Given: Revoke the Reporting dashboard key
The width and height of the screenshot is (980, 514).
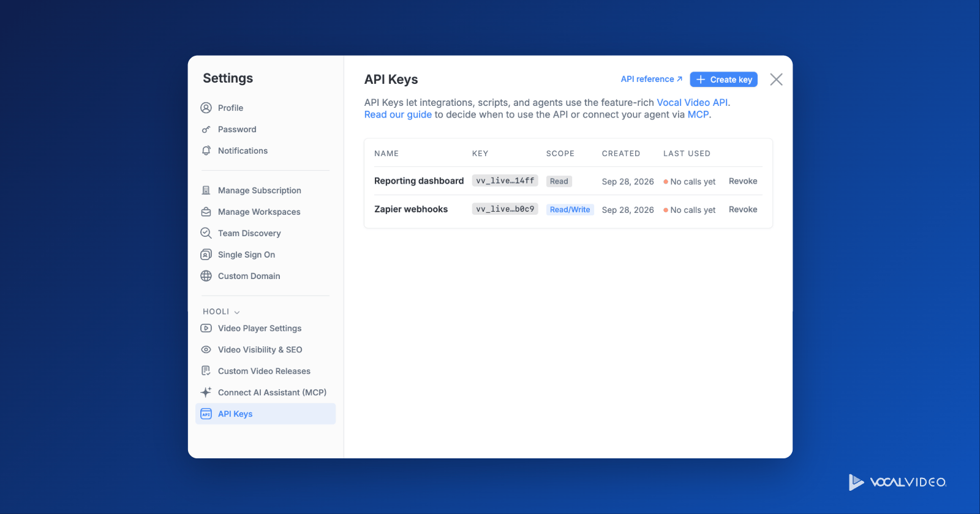Looking at the screenshot, I should [743, 181].
